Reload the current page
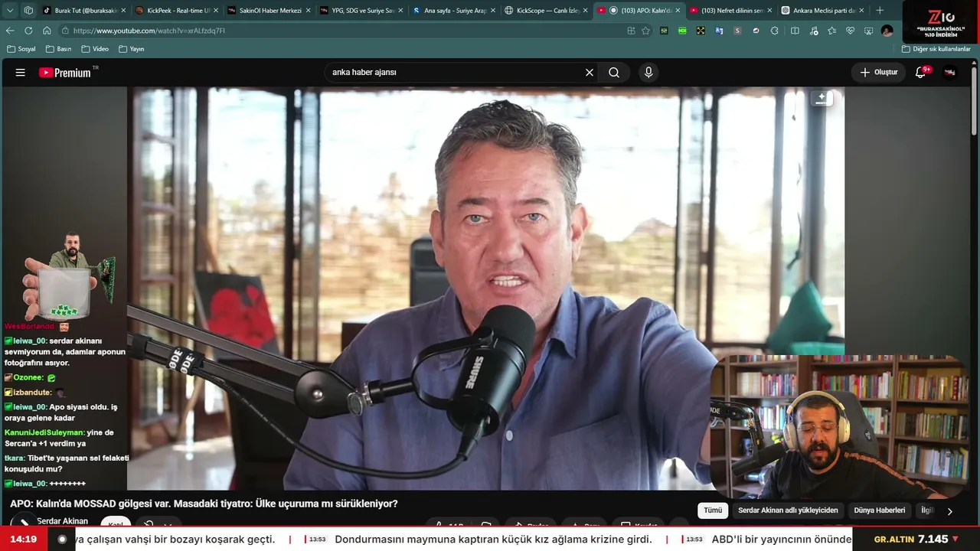Image resolution: width=980 pixels, height=551 pixels. click(x=28, y=31)
